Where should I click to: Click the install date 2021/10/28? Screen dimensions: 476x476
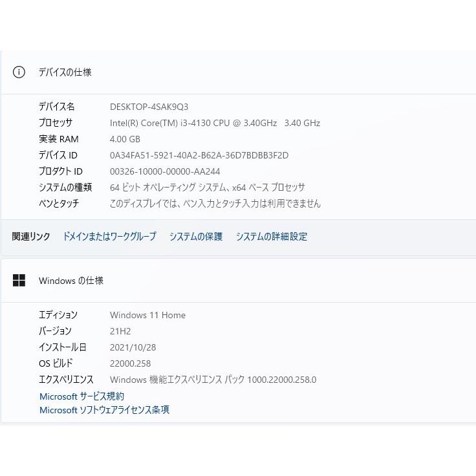tap(133, 347)
